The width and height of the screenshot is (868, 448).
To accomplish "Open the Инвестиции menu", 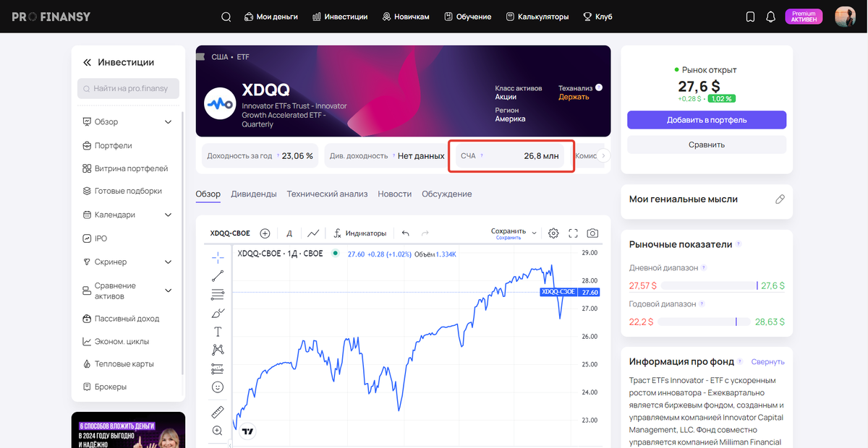I will (340, 17).
